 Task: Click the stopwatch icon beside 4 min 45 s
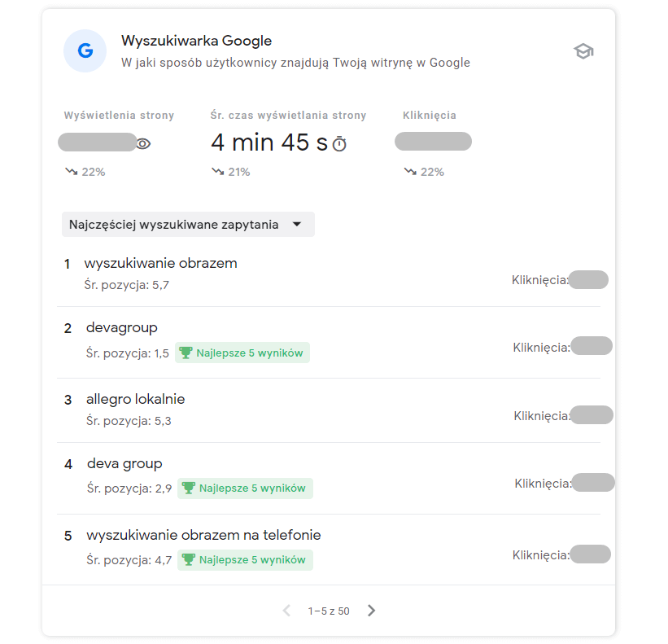339,144
